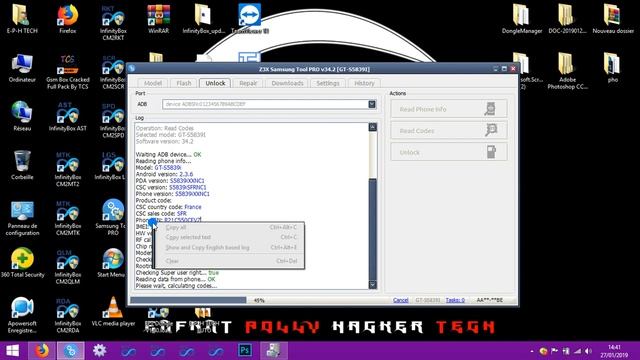Open the DOC-2019012 folder
Viewport: 640px width, 360px height.
[x=567, y=18]
